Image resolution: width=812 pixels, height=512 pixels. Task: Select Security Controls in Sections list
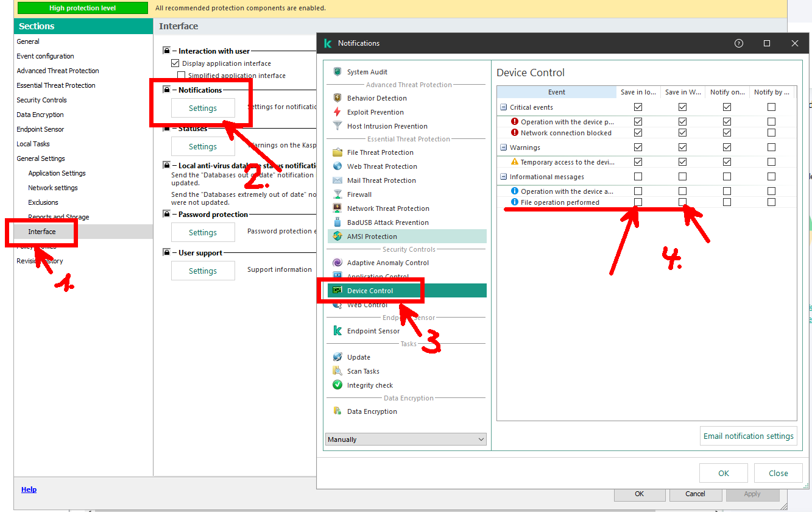pyautogui.click(x=41, y=100)
